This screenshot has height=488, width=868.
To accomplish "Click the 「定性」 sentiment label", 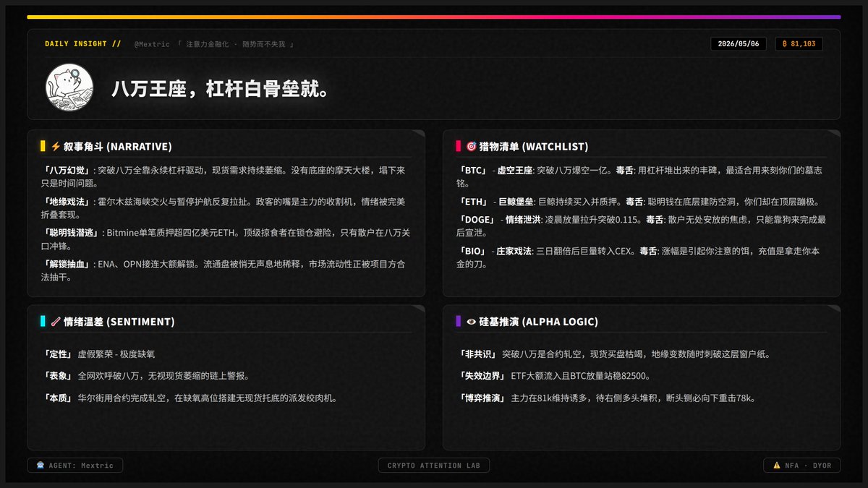I will click(59, 354).
